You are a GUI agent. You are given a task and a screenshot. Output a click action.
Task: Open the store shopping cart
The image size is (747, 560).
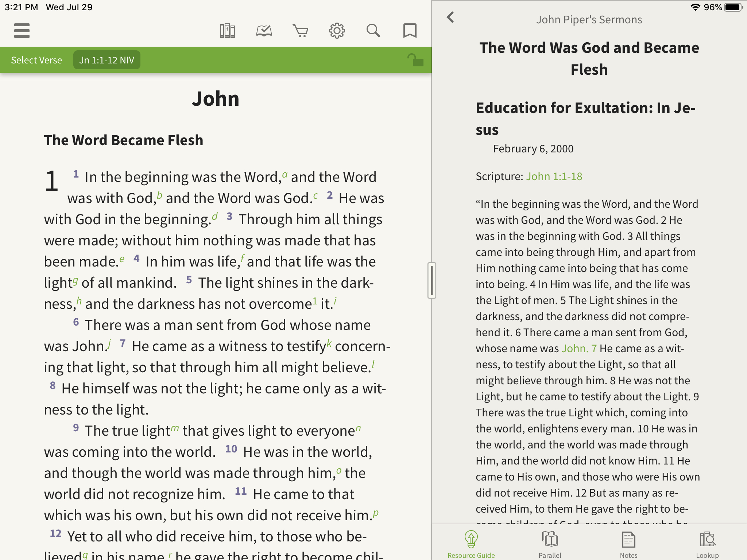click(301, 31)
